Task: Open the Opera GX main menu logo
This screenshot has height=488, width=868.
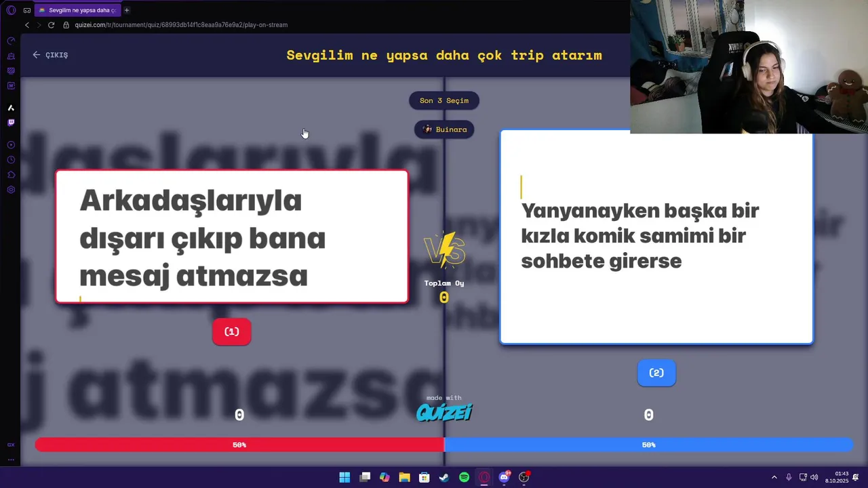Action: tap(11, 10)
